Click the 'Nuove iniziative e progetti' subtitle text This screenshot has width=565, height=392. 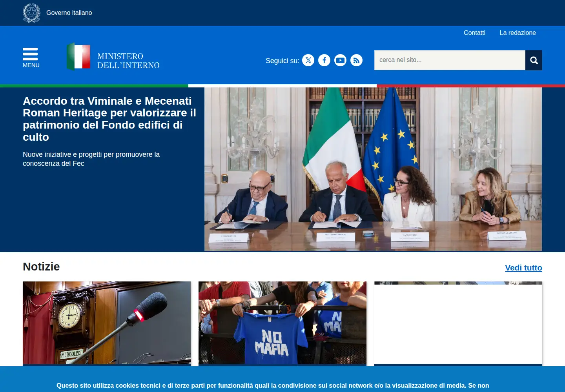pos(91,159)
